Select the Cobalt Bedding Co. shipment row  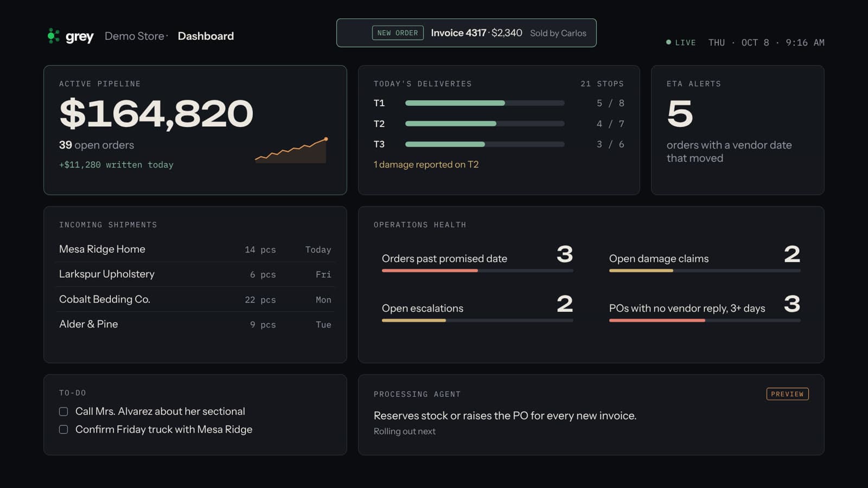tap(195, 299)
